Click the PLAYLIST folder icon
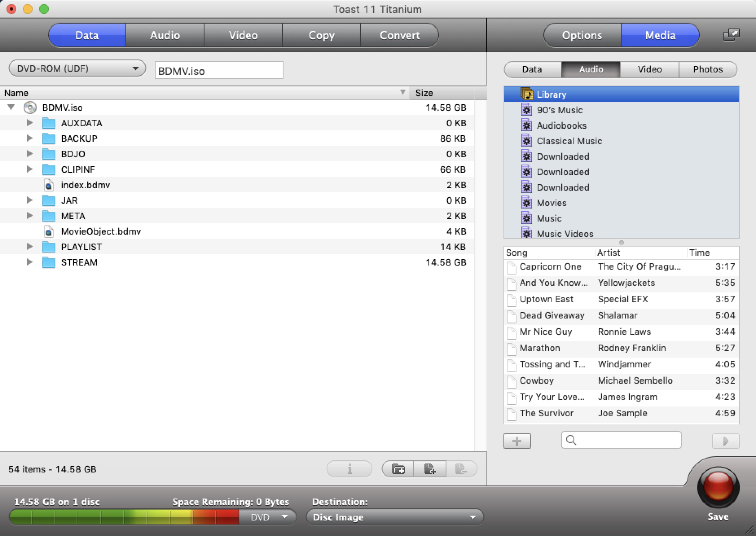Image resolution: width=756 pixels, height=536 pixels. (49, 247)
